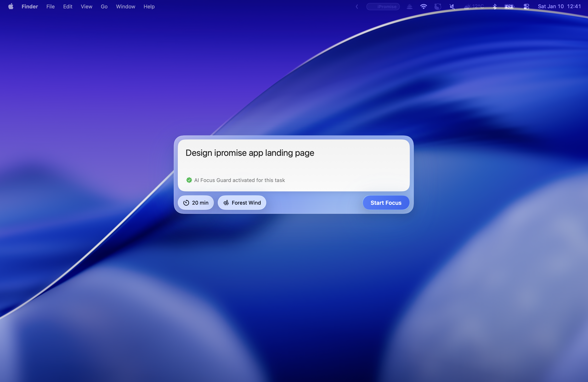Screen dimensions: 588x382
Task: Click the date and time display
Action: (559, 7)
